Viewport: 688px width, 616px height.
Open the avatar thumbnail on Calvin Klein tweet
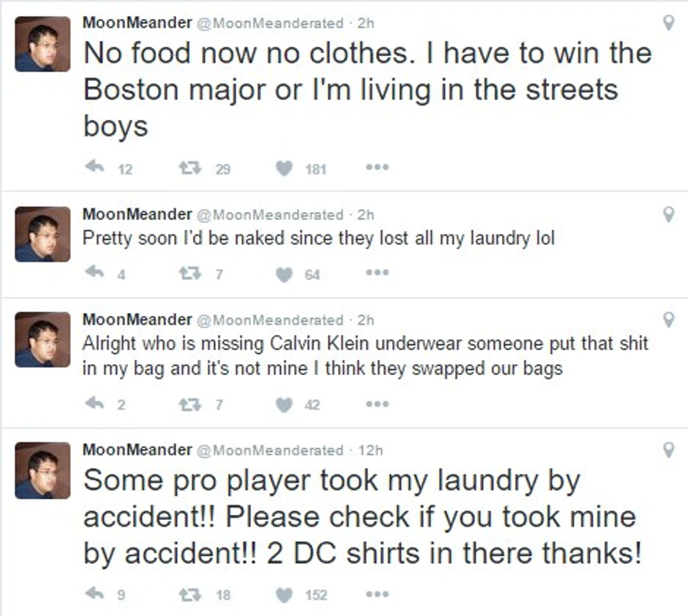click(43, 339)
